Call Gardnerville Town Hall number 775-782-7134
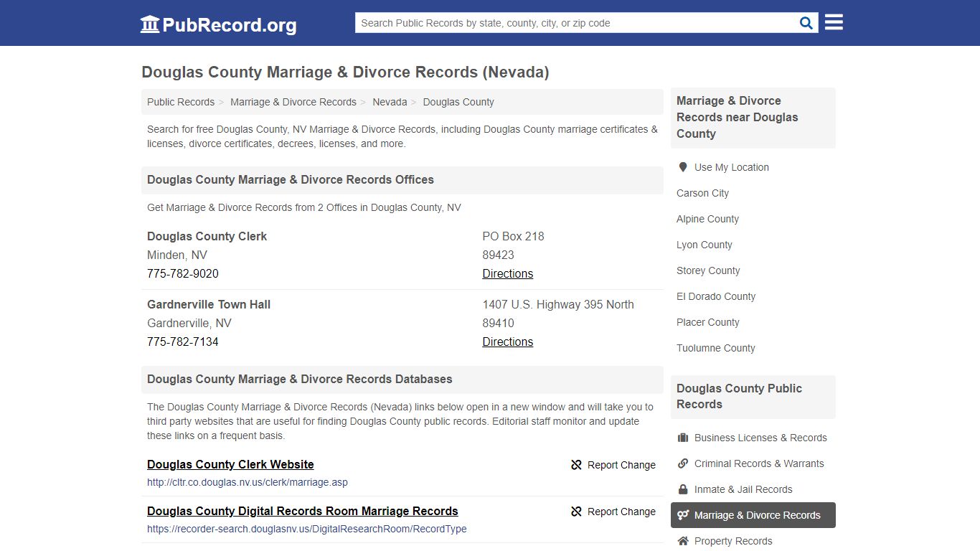 [183, 342]
